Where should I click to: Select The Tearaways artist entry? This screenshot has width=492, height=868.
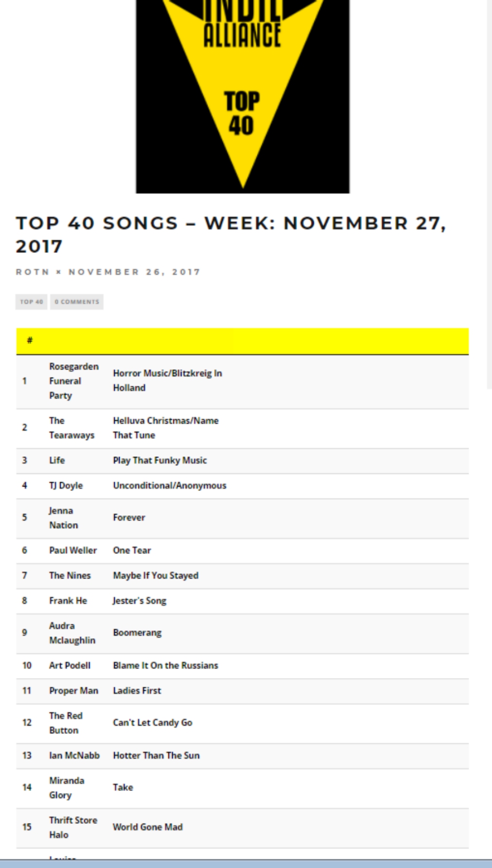point(72,428)
